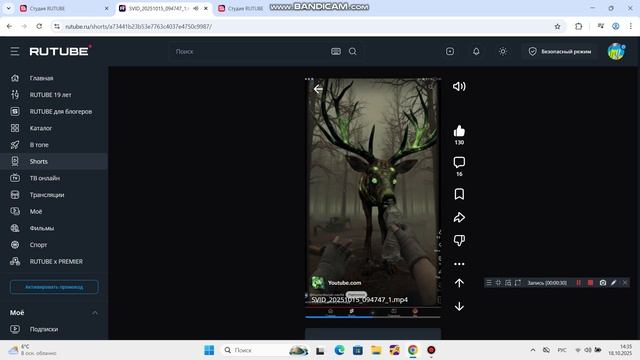The width and height of the screenshot is (640, 360).
Task: Collapse the Моё section chevron
Action: click(x=95, y=313)
